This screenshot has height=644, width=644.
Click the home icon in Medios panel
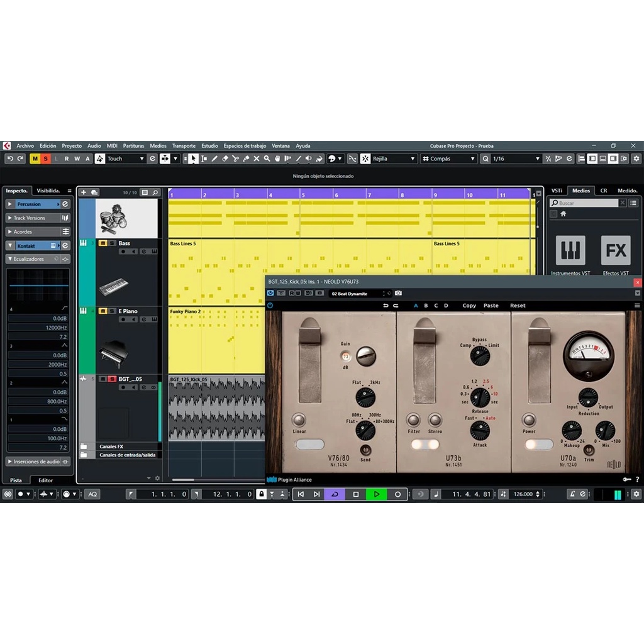563,214
